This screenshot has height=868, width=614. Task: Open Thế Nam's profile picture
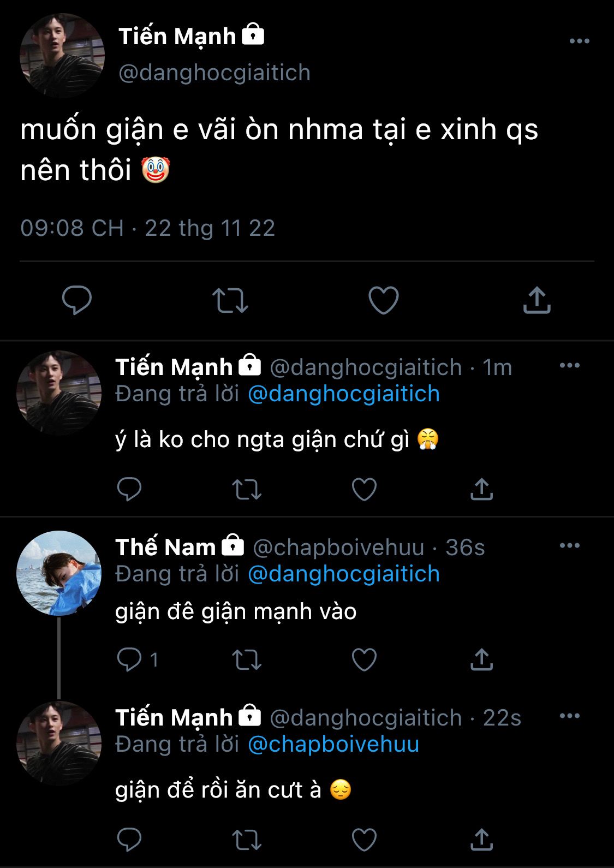tap(59, 573)
